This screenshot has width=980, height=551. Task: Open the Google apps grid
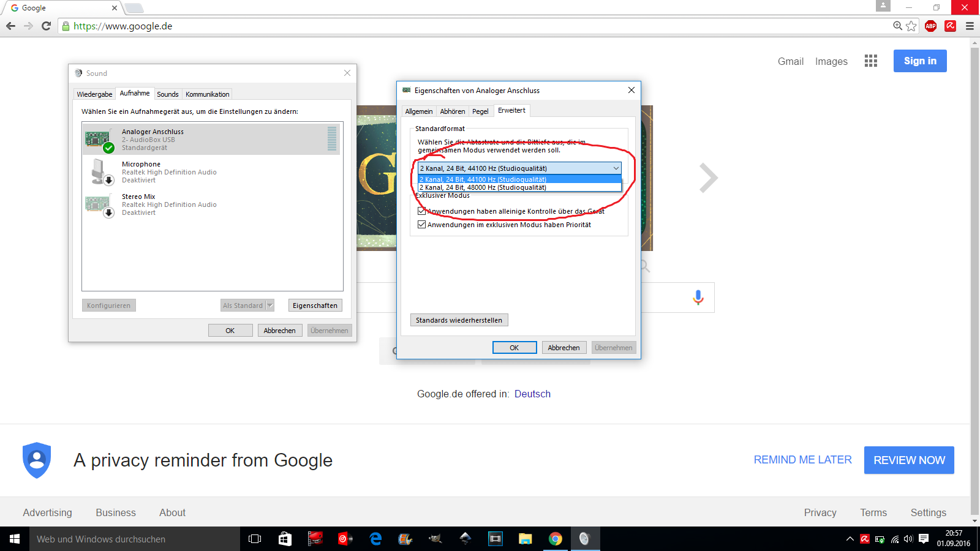coord(871,61)
